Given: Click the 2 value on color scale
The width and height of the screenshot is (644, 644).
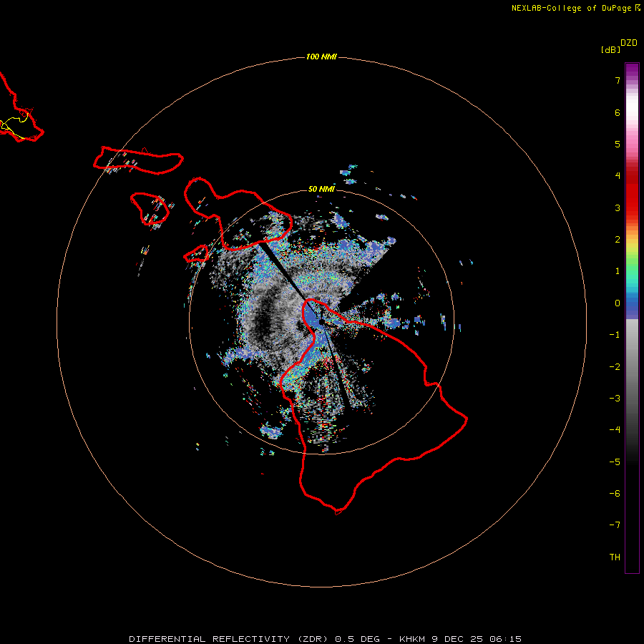Looking at the screenshot, I should coord(618,240).
